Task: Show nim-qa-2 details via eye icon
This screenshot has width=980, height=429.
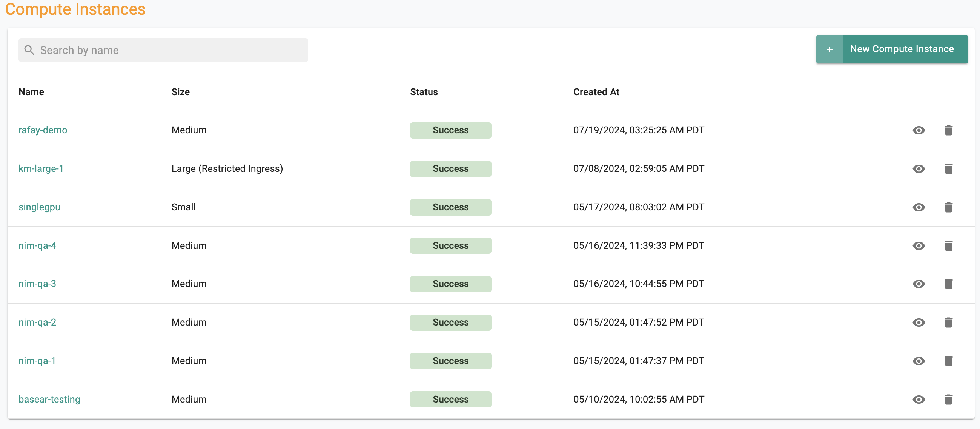Action: (x=919, y=323)
